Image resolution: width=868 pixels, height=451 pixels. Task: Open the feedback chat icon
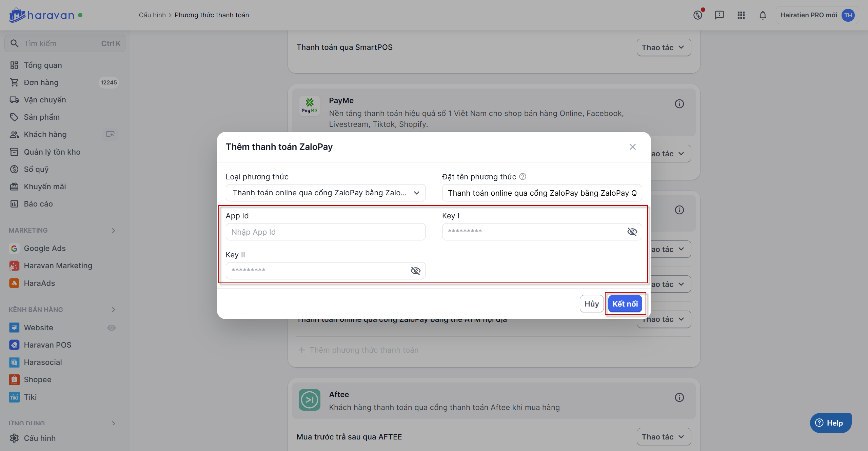click(719, 15)
